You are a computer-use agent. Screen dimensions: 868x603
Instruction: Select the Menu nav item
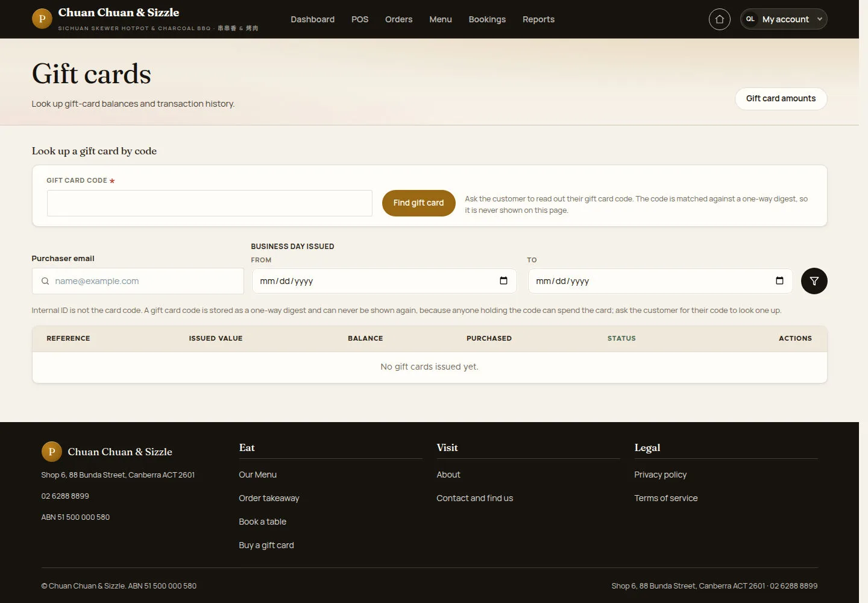(441, 19)
